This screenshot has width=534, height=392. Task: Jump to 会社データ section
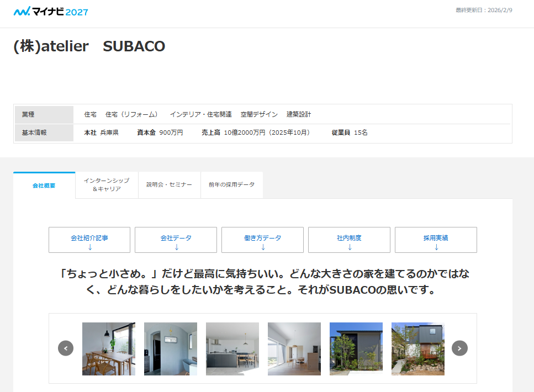(x=176, y=240)
